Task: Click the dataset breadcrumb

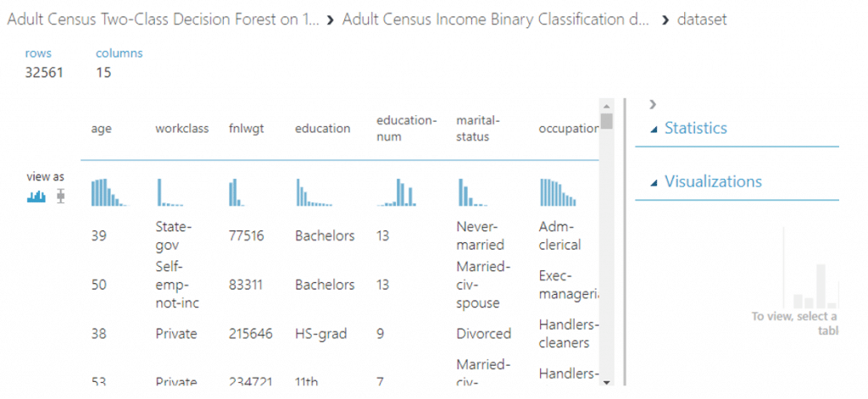Action: 702,20
